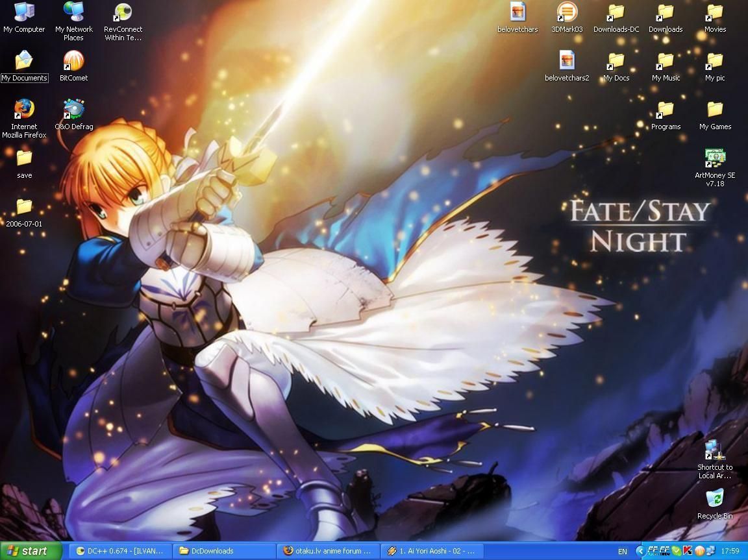
Task: Open the Windows Start menu
Action: click(31, 551)
